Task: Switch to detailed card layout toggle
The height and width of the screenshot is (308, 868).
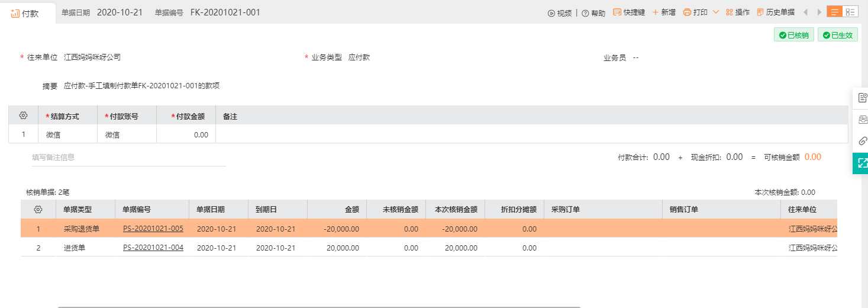Action: point(850,12)
